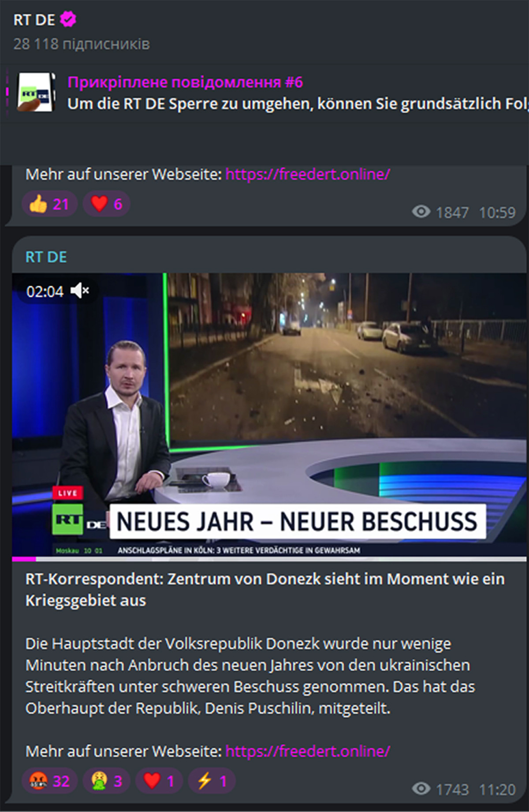Image resolution: width=529 pixels, height=812 pixels.
Task: Toggle the angry face reaction with 32
Action: (49, 781)
